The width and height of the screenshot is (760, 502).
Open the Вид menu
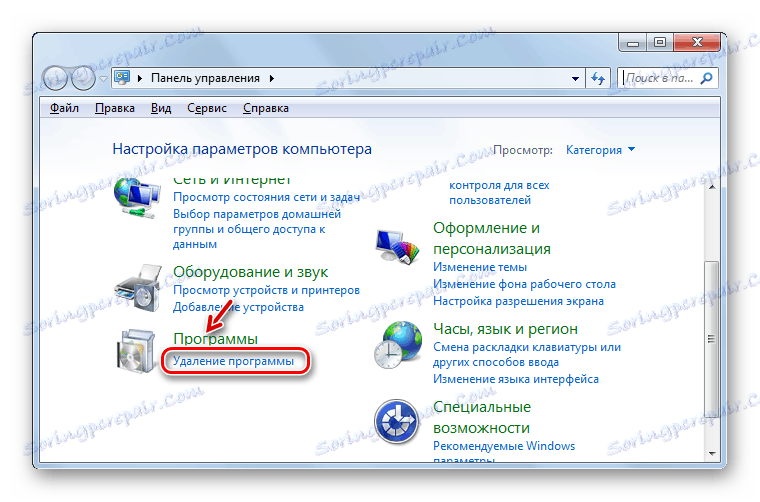click(x=161, y=108)
